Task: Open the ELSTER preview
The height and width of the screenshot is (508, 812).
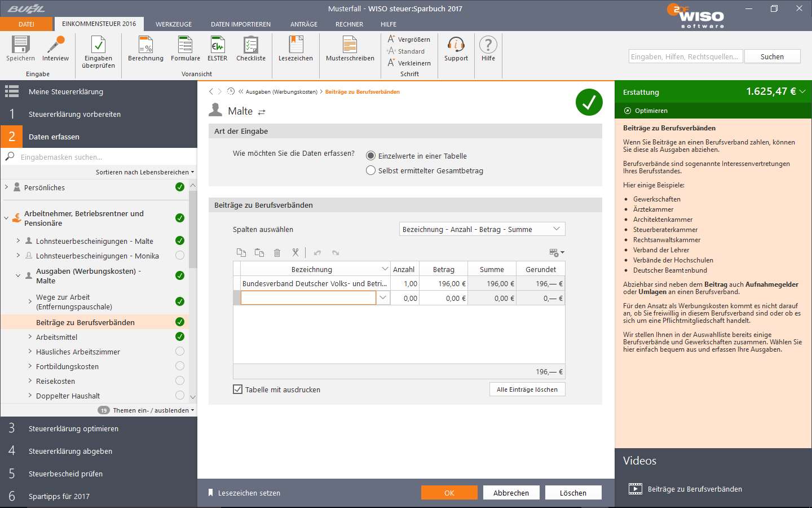Action: tap(217, 45)
